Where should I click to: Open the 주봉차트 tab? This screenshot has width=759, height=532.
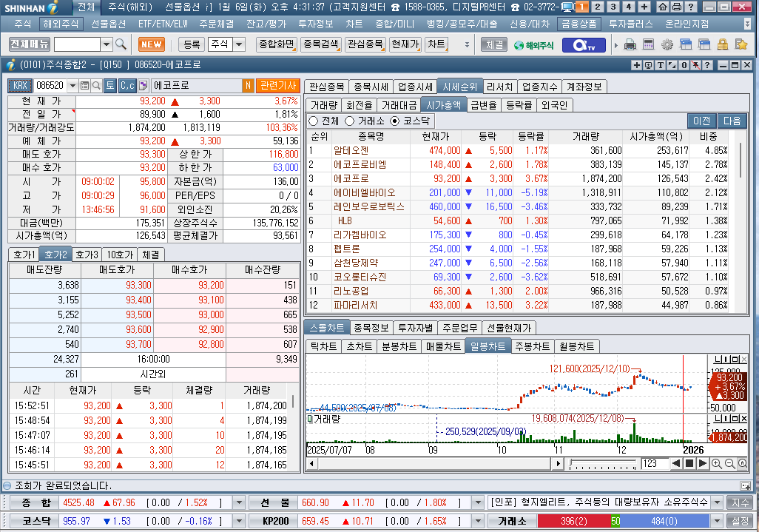pyautogui.click(x=532, y=346)
